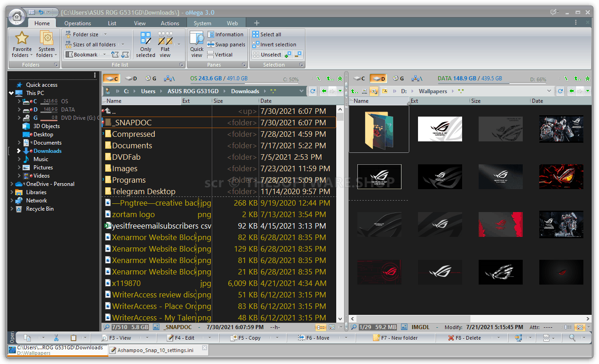
Task: Switch to the List tab
Action: (112, 23)
